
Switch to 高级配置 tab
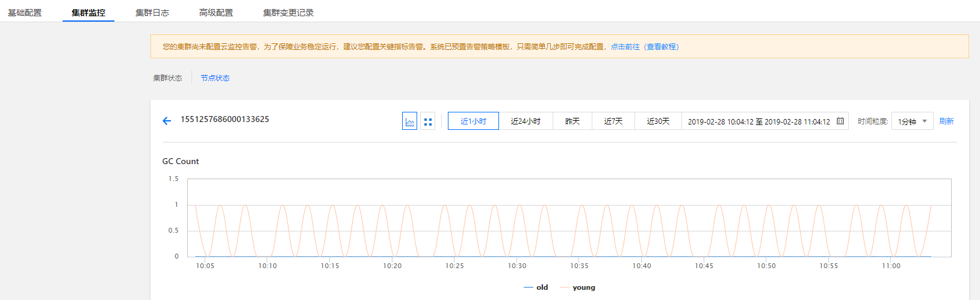[216, 13]
